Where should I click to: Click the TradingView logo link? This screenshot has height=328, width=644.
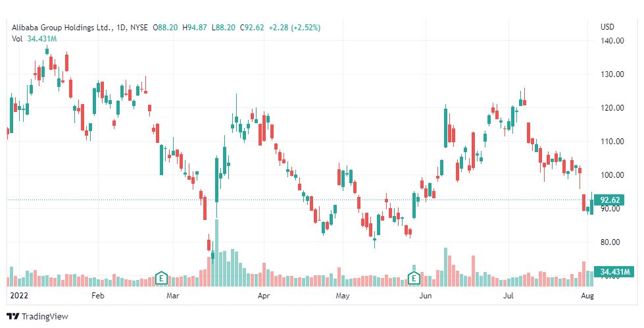37,317
